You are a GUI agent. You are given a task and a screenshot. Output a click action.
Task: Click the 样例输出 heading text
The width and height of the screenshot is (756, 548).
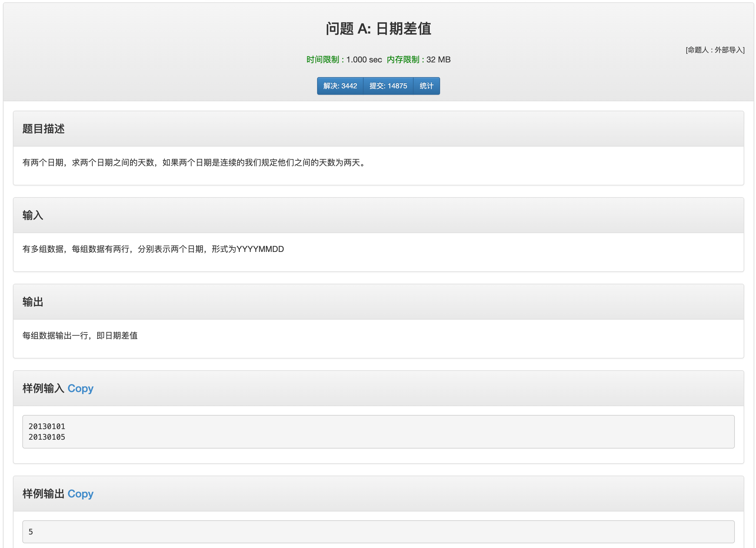pos(43,494)
